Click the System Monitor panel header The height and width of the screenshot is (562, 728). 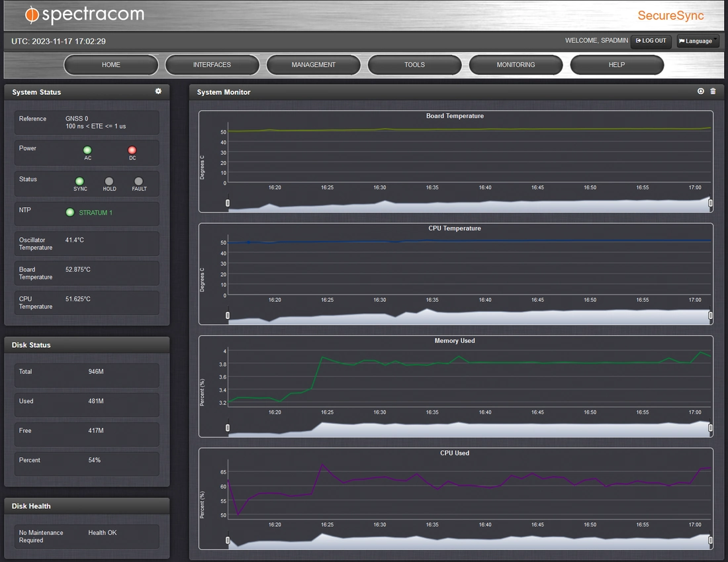pos(456,91)
